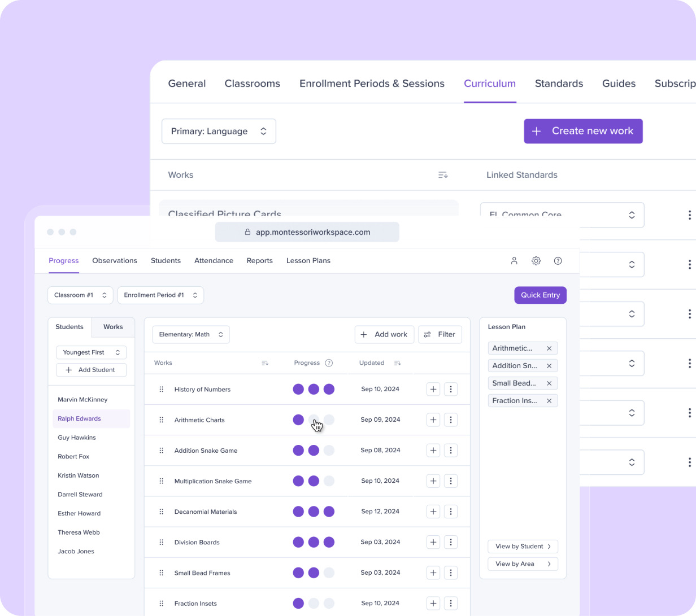Open the help question mark icon
The height and width of the screenshot is (616, 696).
(x=558, y=261)
